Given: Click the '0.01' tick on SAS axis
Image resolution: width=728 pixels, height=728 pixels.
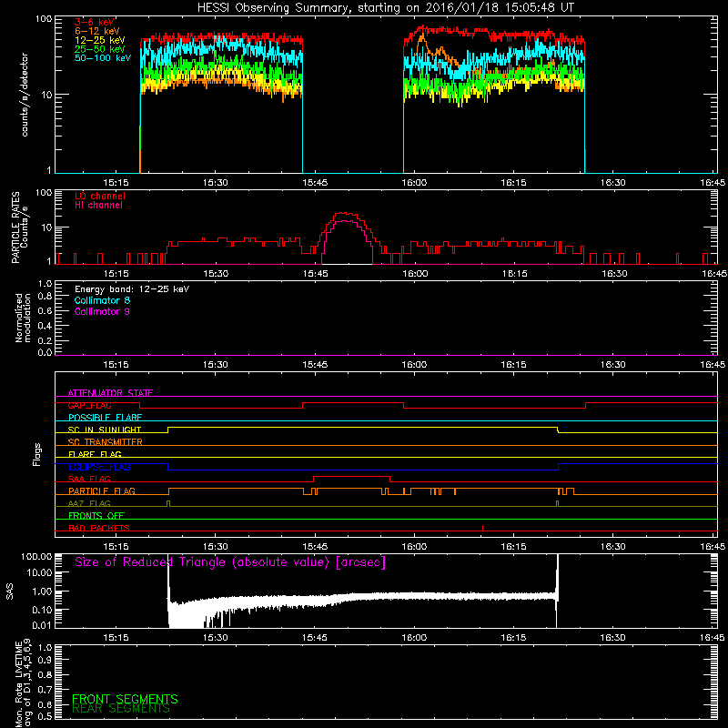Looking at the screenshot, I should coord(42,625).
